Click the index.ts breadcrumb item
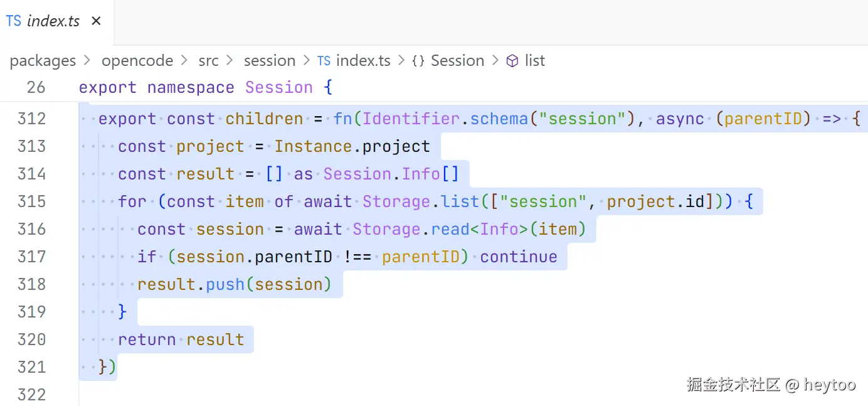 point(363,61)
